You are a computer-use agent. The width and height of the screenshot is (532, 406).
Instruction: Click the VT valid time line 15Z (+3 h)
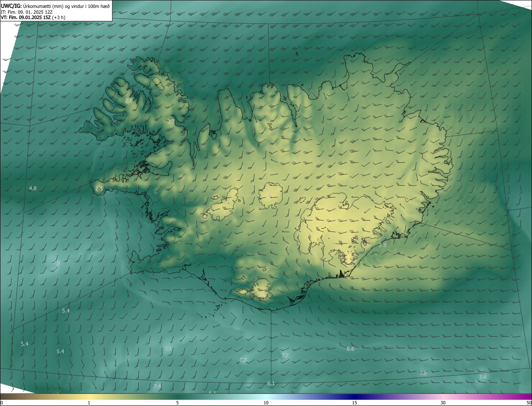coord(33,17)
